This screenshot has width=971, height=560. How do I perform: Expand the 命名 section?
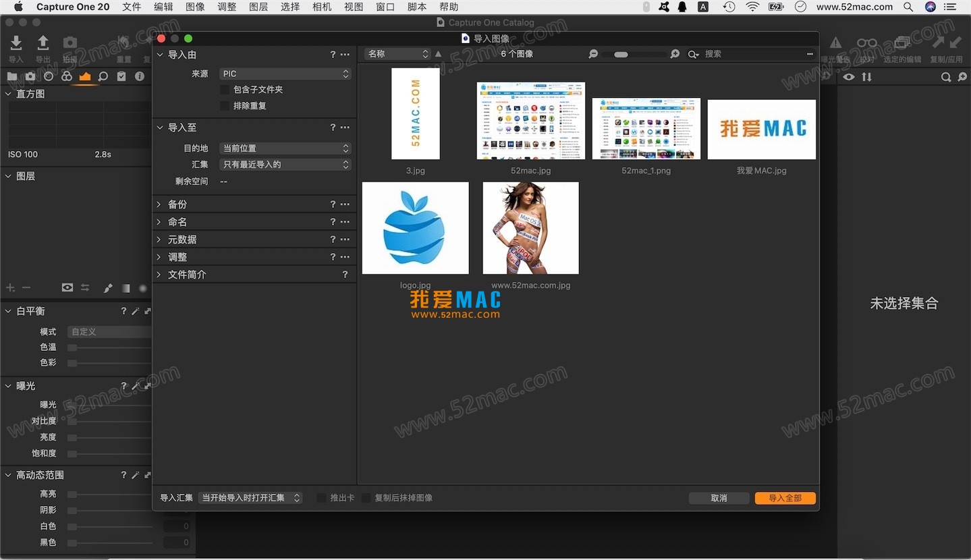[159, 222]
